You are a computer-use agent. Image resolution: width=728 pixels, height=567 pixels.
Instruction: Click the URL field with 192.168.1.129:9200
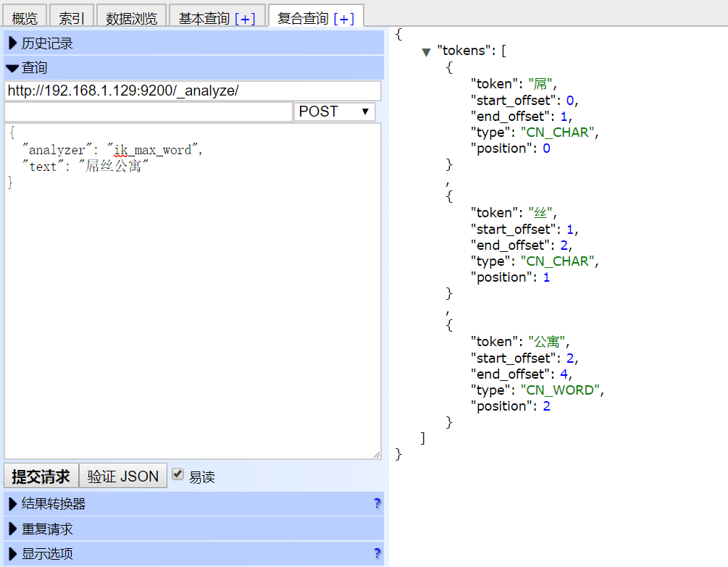(192, 91)
